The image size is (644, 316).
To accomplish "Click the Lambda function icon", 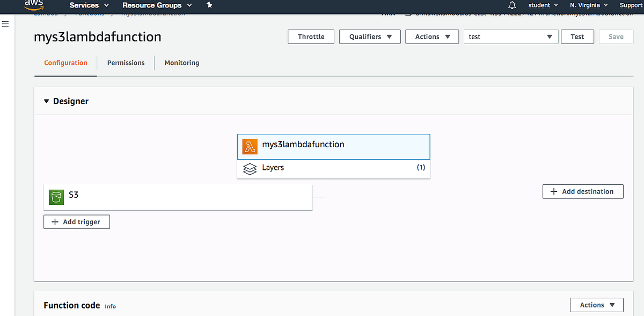I will [250, 146].
